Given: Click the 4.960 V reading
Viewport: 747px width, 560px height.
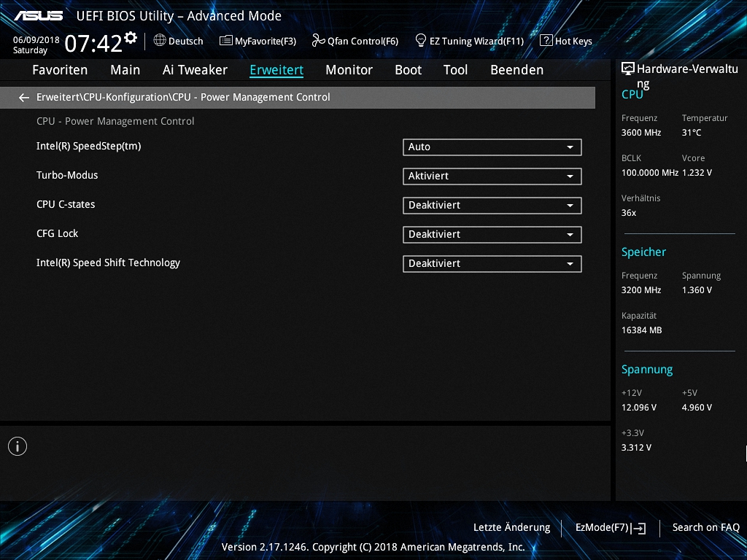Looking at the screenshot, I should click(697, 408).
